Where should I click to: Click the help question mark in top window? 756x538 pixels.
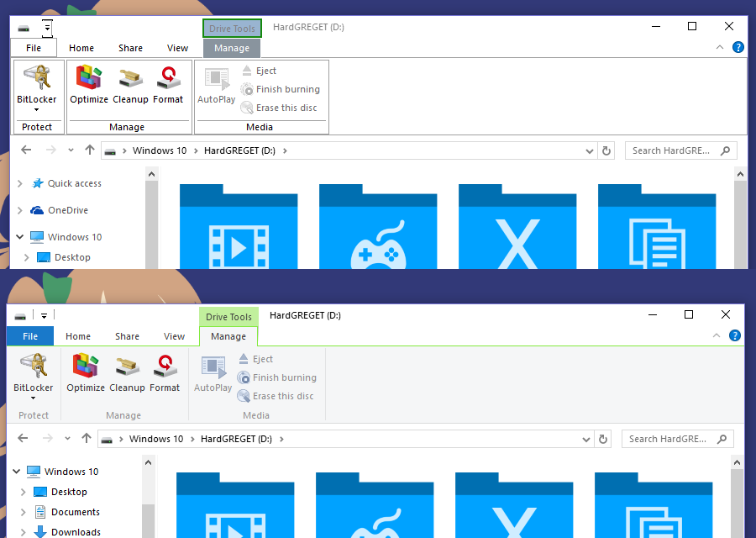pyautogui.click(x=738, y=47)
